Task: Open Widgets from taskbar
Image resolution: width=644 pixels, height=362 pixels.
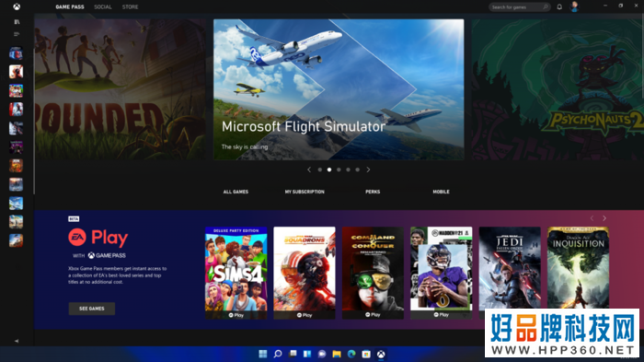Action: (x=307, y=354)
